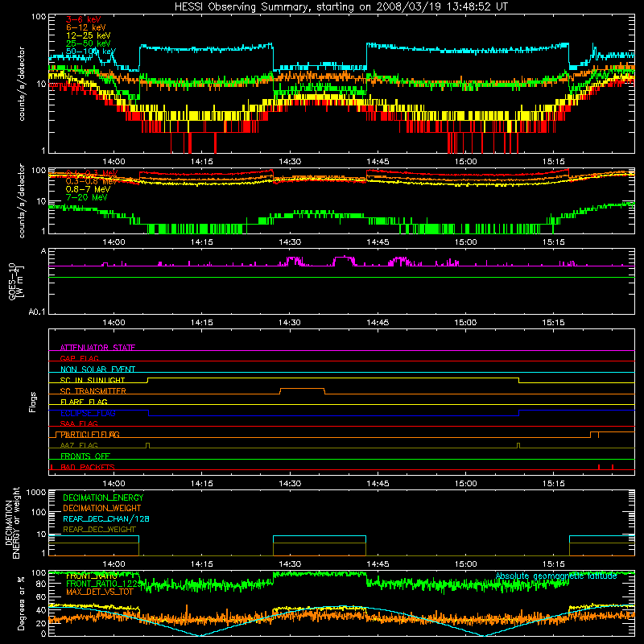Click the SAA_FLAG label
Viewport: 644px width, 644px height.
79,423
